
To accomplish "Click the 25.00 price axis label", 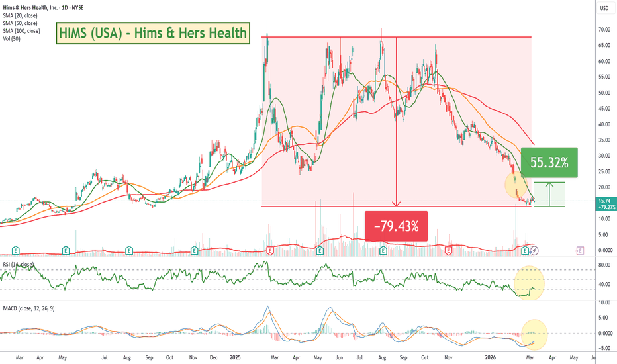I will [x=604, y=171].
